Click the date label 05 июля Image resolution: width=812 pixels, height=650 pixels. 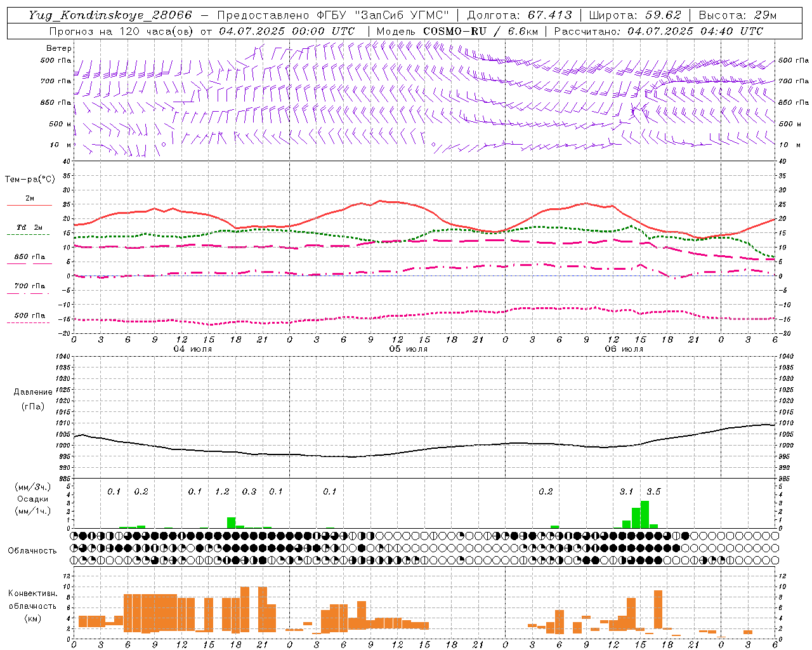tap(409, 349)
